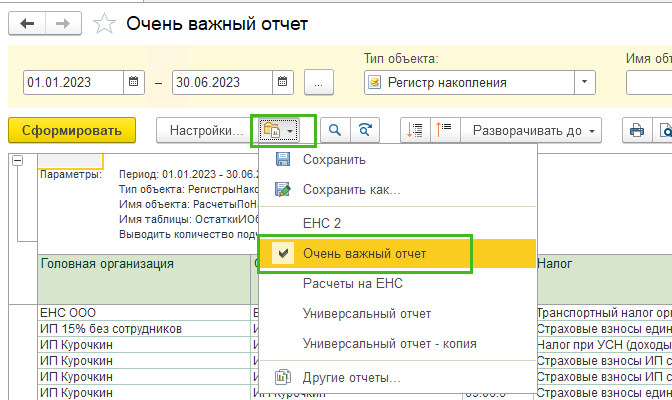
Task: Expand all groups icon with up arrow
Action: (x=445, y=130)
